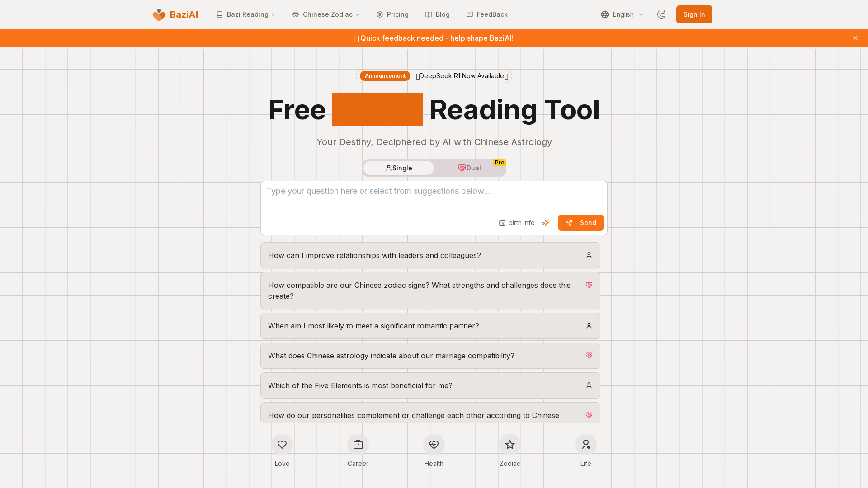Choose the Chinese zodiac signs compatibility question

tap(430, 291)
